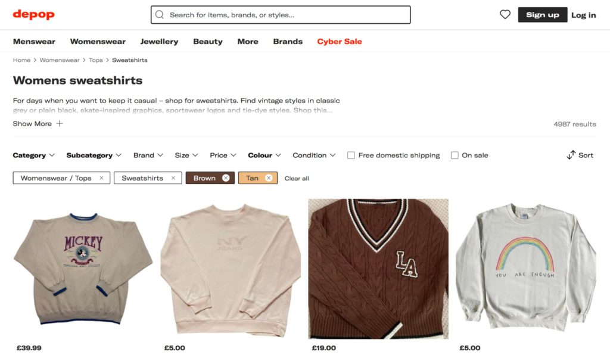This screenshot has height=364, width=610.
Task: Open the Colour filter dropdown
Action: (264, 155)
